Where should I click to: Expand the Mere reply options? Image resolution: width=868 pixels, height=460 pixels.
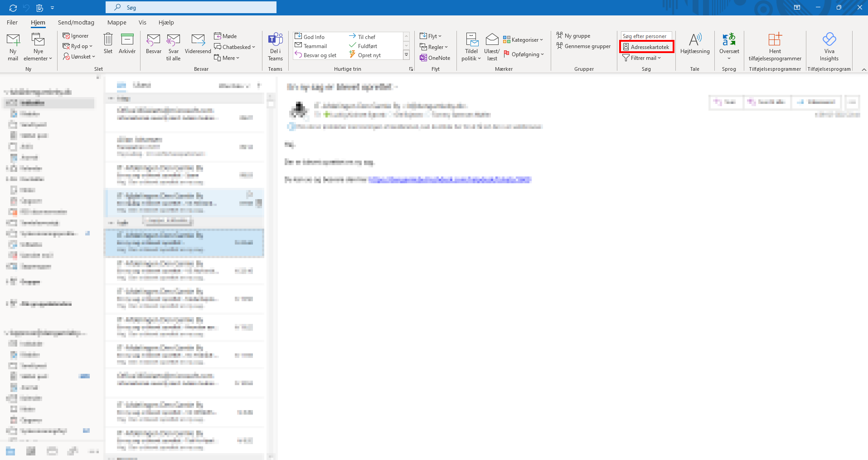[227, 58]
